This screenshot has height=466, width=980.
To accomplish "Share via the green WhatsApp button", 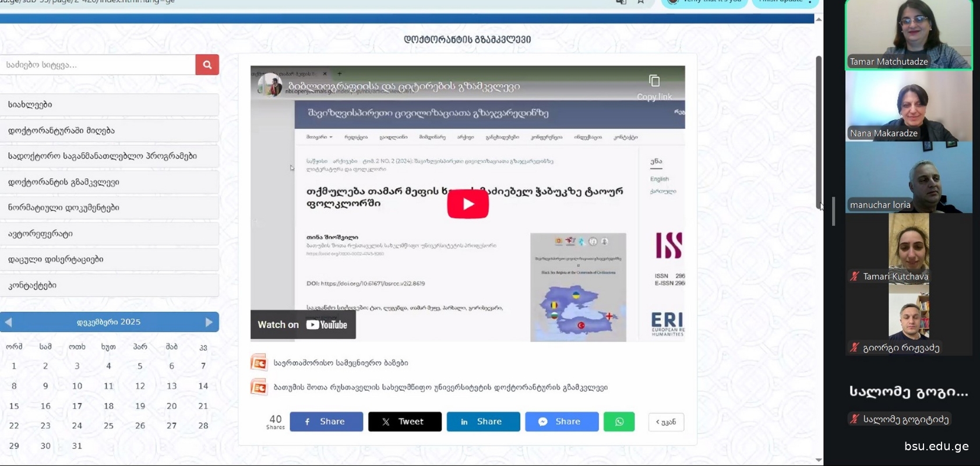I will 619,422.
